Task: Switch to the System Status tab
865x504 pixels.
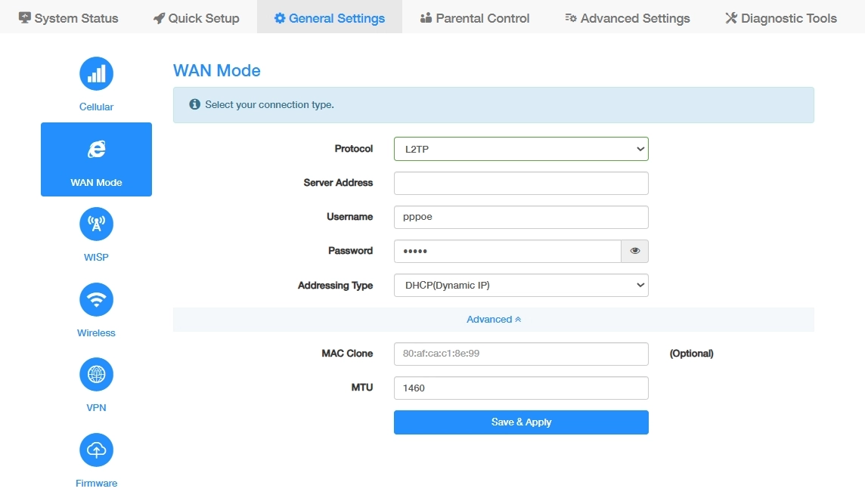Action: pos(69,18)
